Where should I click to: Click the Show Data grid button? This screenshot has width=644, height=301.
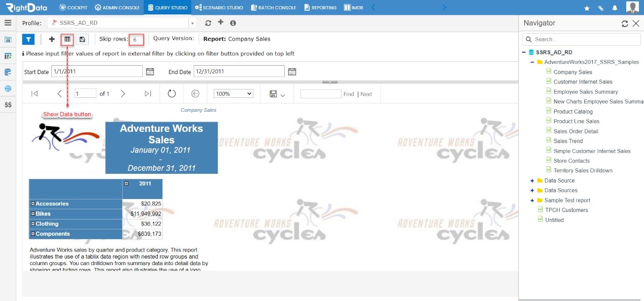(x=67, y=40)
